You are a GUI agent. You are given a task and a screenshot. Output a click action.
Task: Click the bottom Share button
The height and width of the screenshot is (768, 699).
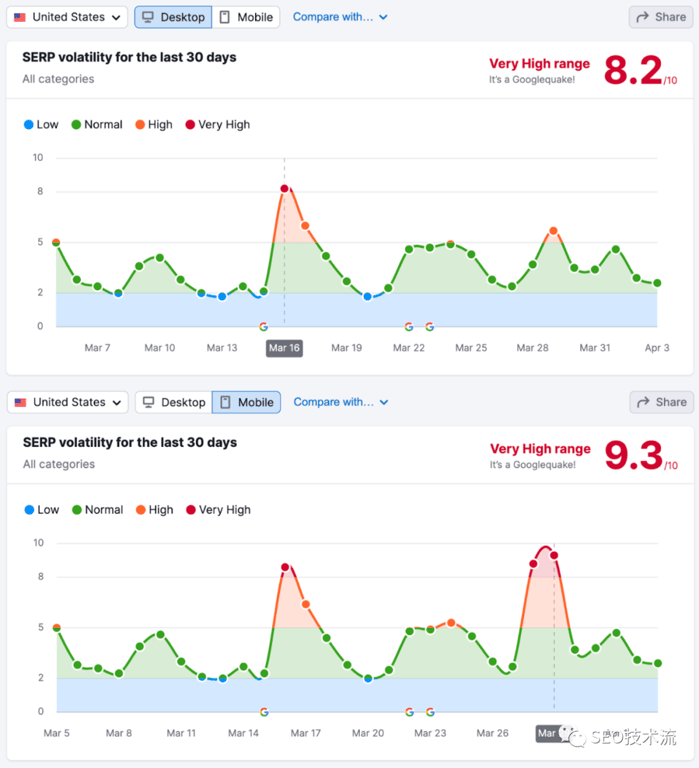click(659, 402)
